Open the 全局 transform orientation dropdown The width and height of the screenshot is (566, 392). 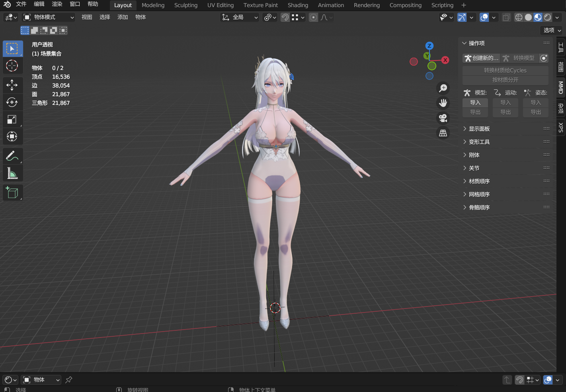tap(240, 17)
